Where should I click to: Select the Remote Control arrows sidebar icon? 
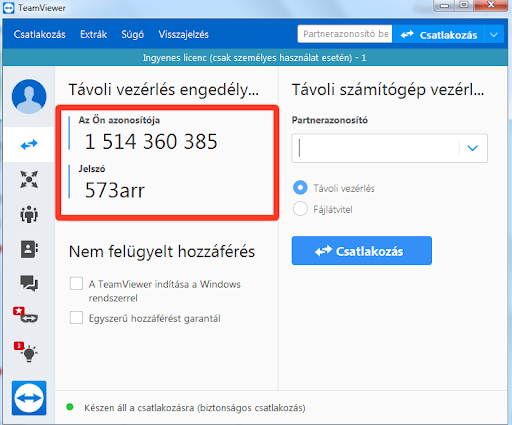29,145
